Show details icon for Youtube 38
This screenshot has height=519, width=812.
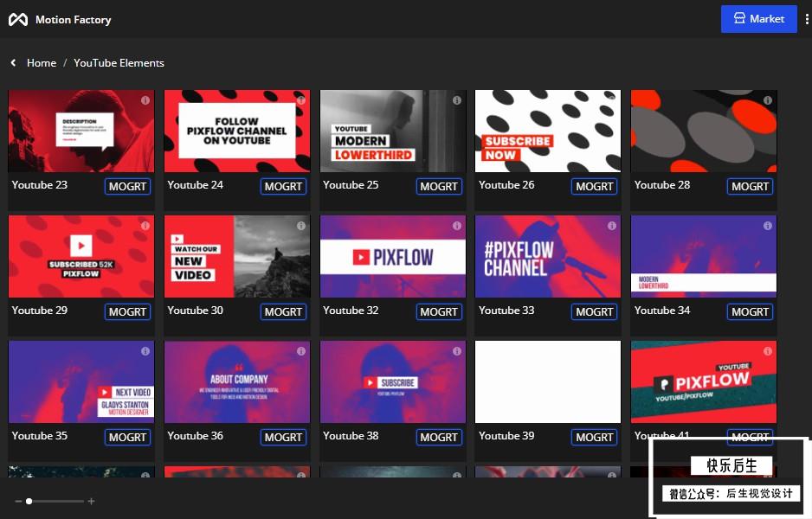(457, 351)
